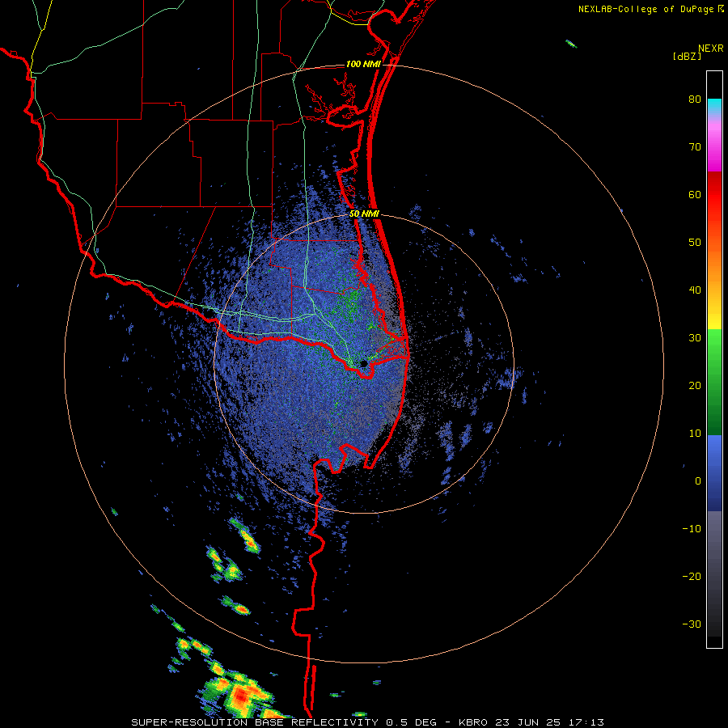Click the 100 NMI range ring label

coord(363,64)
